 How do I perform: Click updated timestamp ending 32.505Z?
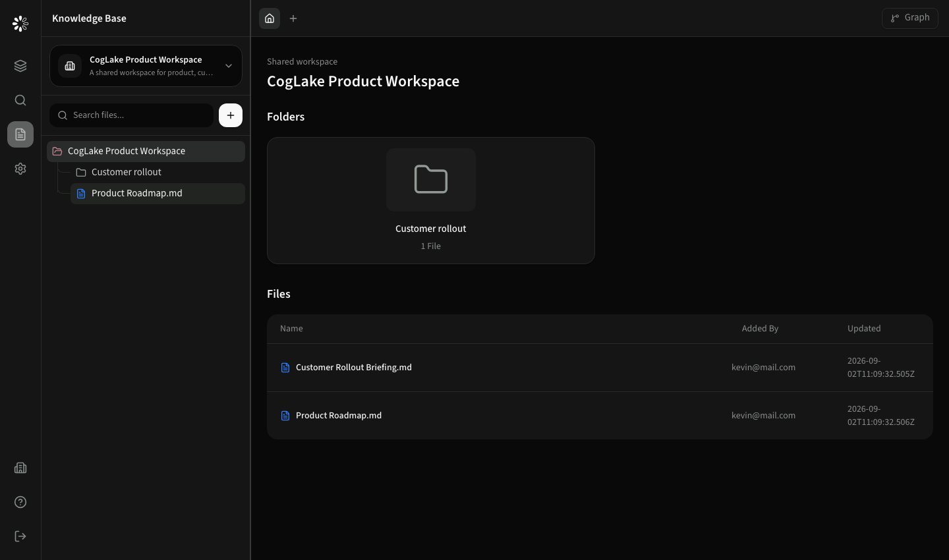click(881, 367)
